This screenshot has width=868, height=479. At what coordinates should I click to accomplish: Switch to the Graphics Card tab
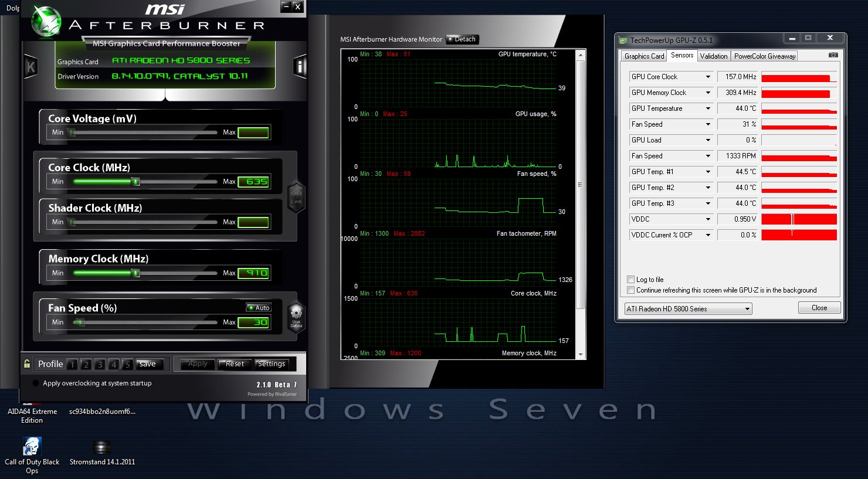pos(644,56)
